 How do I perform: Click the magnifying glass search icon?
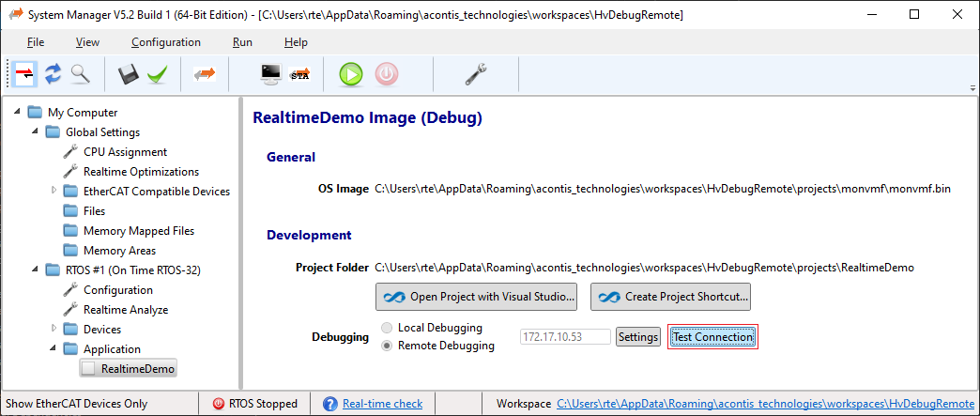(x=80, y=74)
